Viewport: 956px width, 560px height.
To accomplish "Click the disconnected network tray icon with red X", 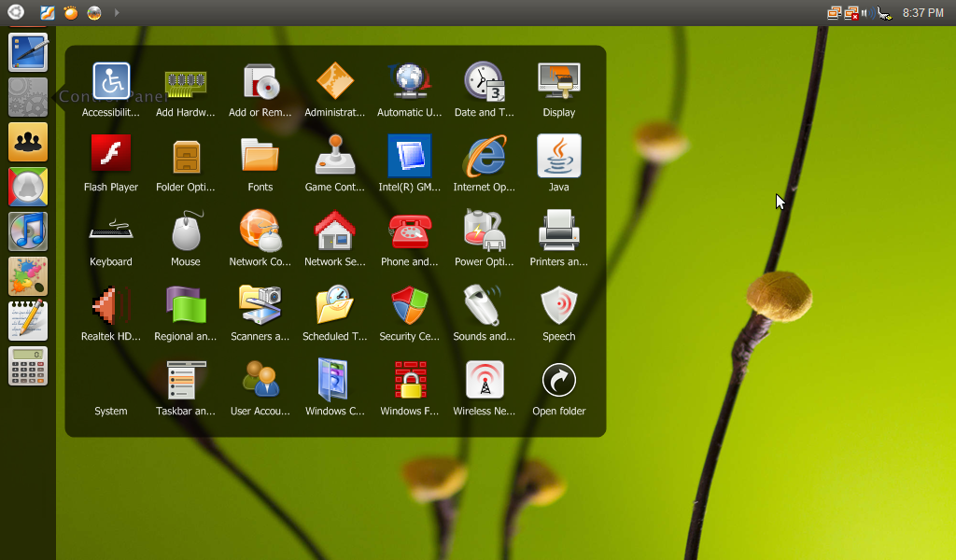I will 851,13.
